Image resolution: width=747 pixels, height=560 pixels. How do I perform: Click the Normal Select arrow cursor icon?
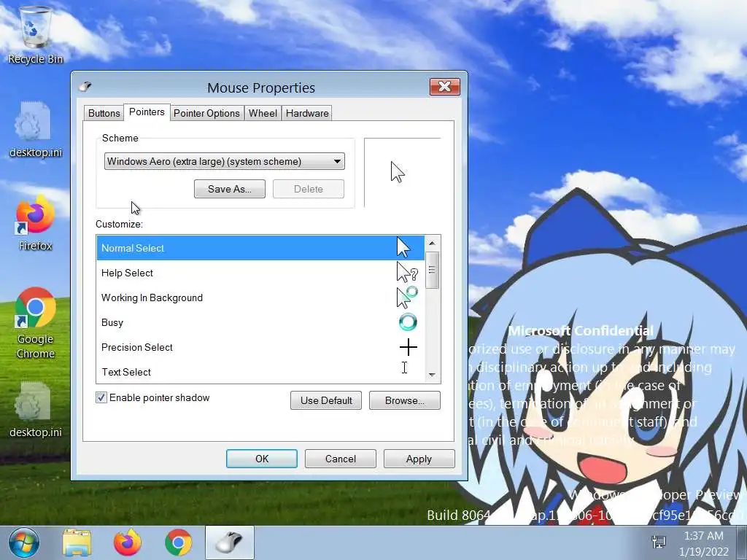pos(403,248)
